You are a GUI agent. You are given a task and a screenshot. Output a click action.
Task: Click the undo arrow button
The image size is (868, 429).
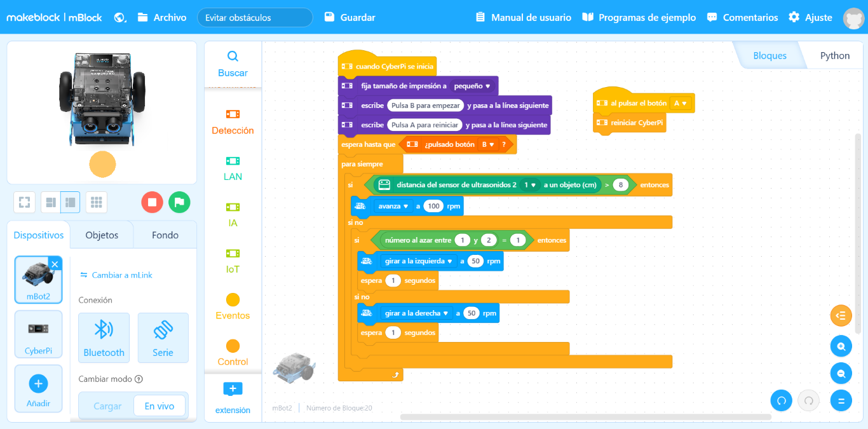(782, 400)
